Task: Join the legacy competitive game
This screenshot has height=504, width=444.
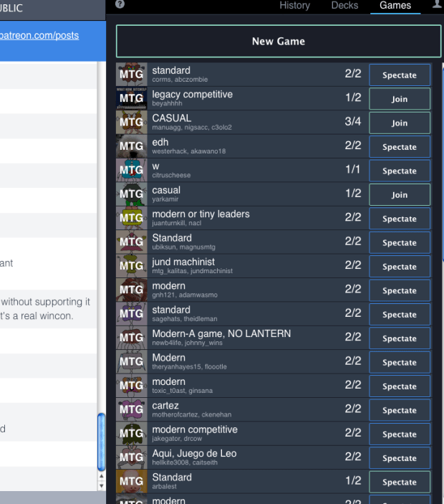Action: 400,99
